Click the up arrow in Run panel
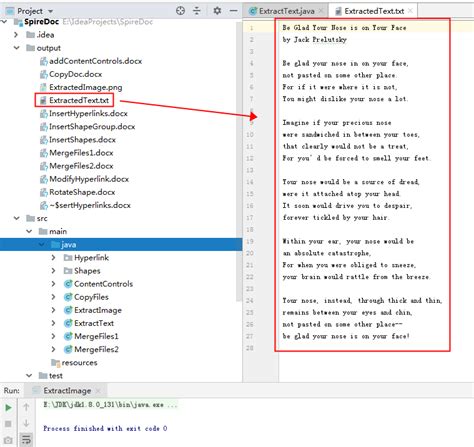This screenshot has width=474, height=447. [x=26, y=407]
